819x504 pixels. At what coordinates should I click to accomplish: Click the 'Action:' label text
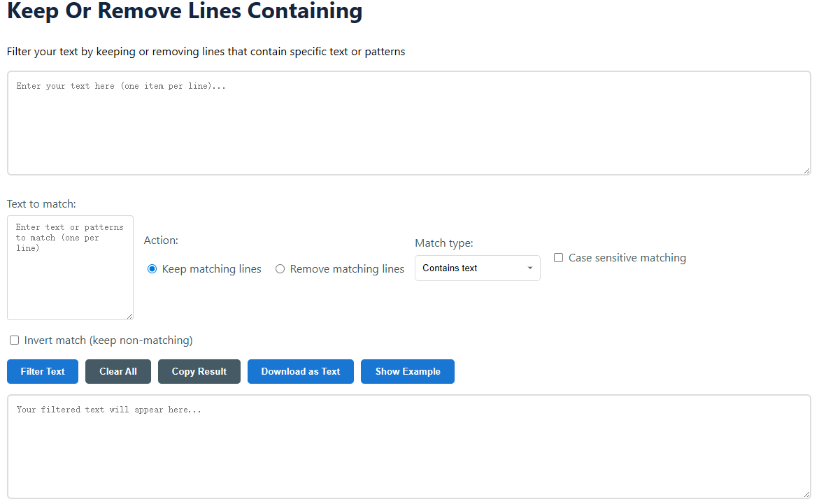[161, 240]
